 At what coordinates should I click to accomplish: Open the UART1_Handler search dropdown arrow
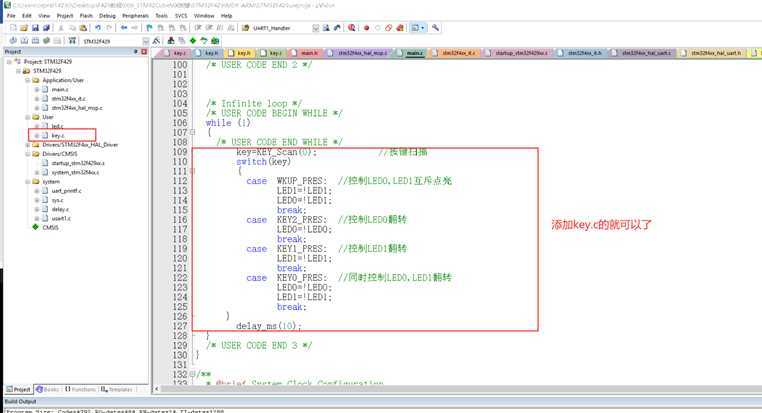[x=315, y=28]
